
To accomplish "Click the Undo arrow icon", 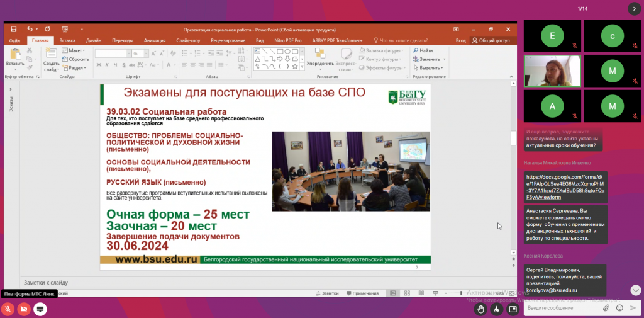I will [30, 29].
